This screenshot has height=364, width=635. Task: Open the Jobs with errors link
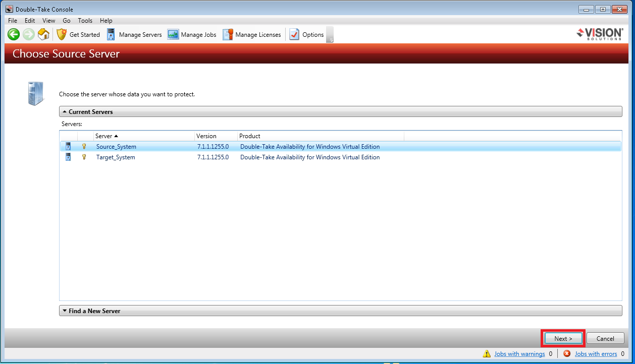pos(596,354)
